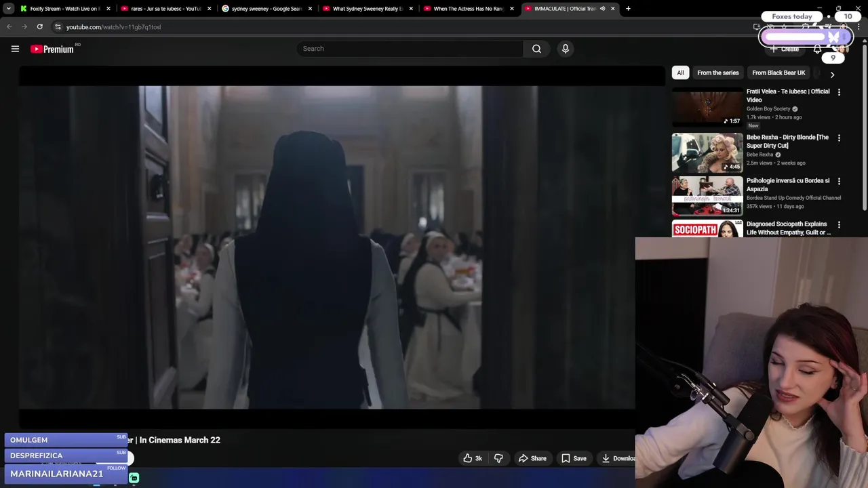Open more options for Bebe Rexha video
Screen dimensions: 868x488
click(x=839, y=138)
